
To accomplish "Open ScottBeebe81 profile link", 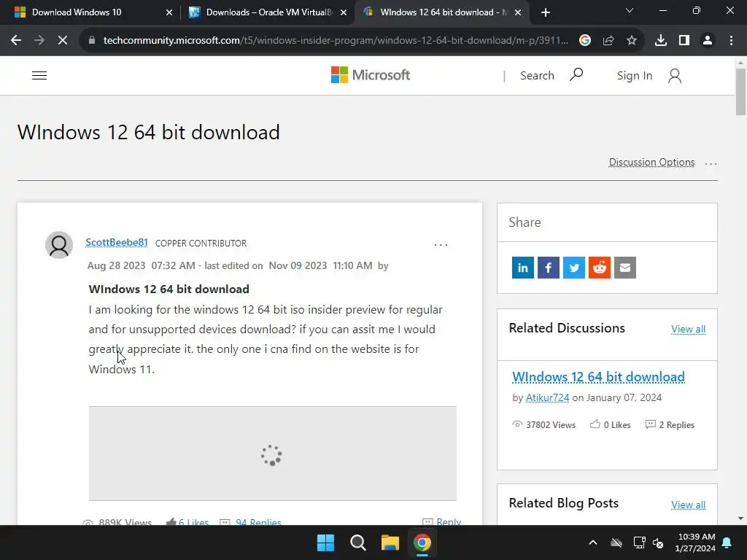I will [117, 242].
